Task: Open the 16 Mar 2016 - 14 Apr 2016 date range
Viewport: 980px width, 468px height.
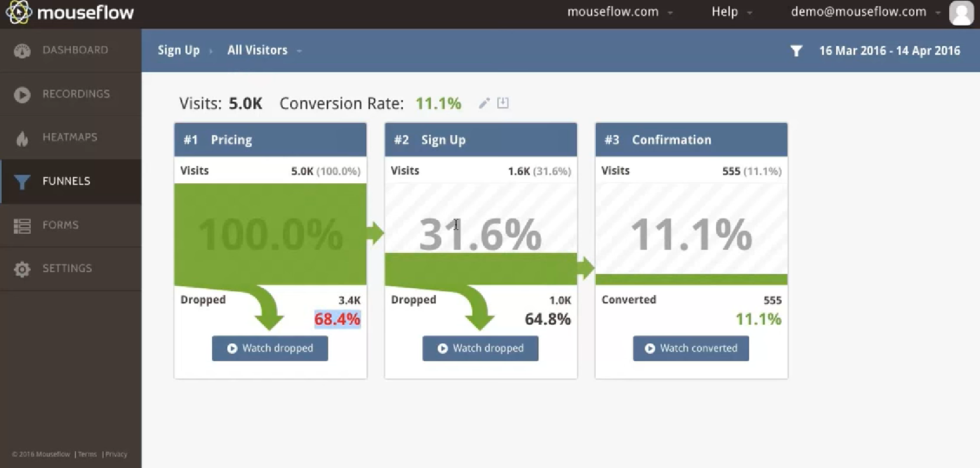Action: point(890,51)
